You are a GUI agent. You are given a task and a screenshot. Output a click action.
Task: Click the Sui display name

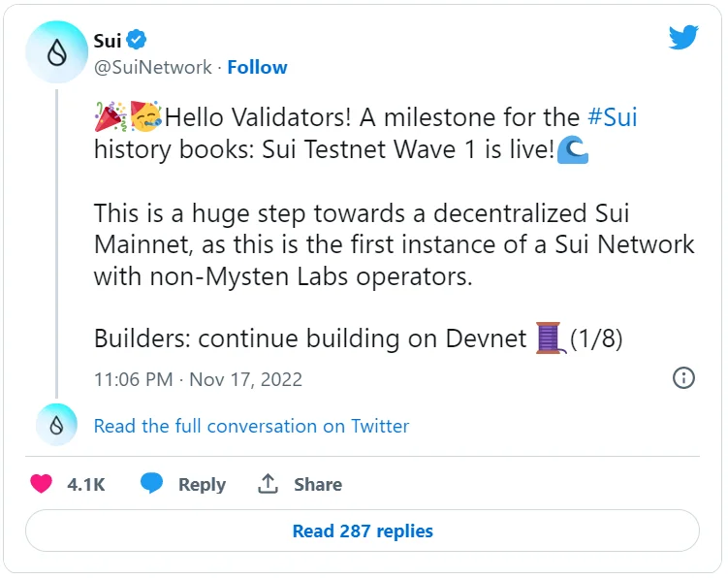pos(108,40)
